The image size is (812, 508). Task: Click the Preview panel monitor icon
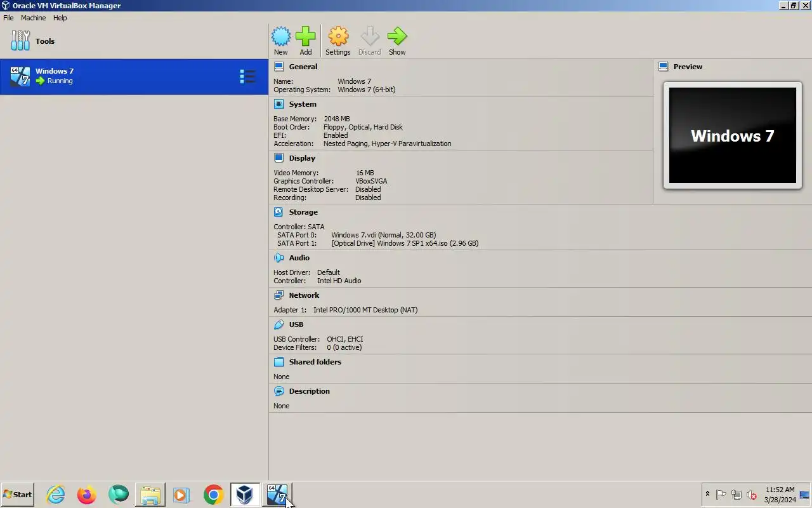point(664,67)
